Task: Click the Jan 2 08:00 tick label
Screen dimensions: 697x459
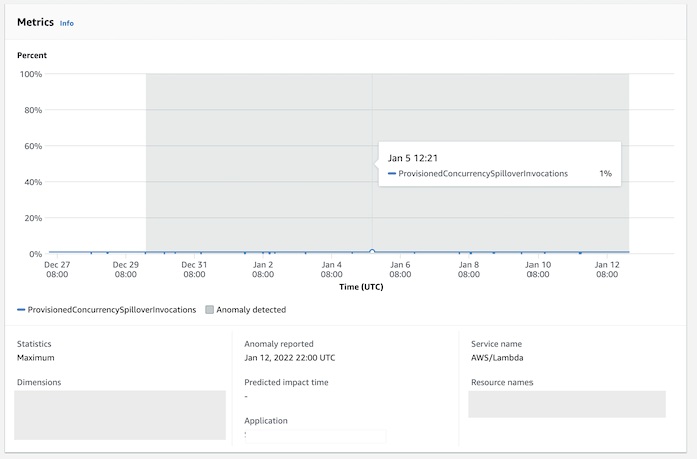Action: [263, 269]
